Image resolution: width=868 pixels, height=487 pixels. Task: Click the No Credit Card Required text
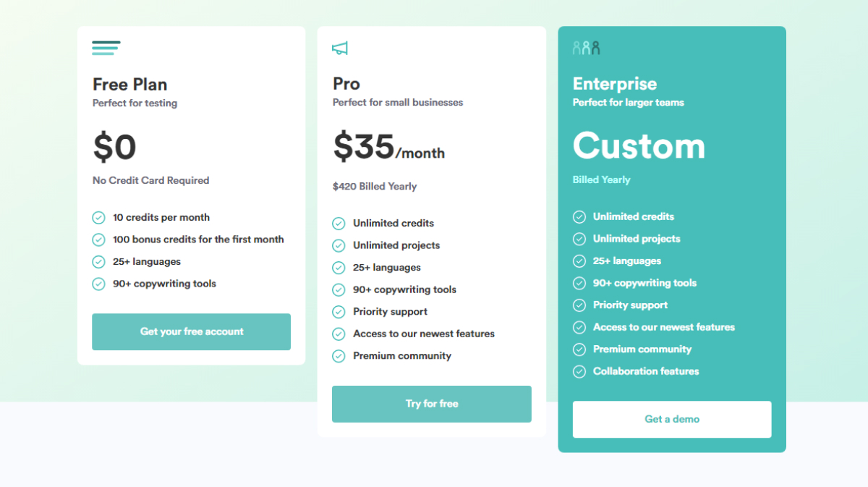150,180
